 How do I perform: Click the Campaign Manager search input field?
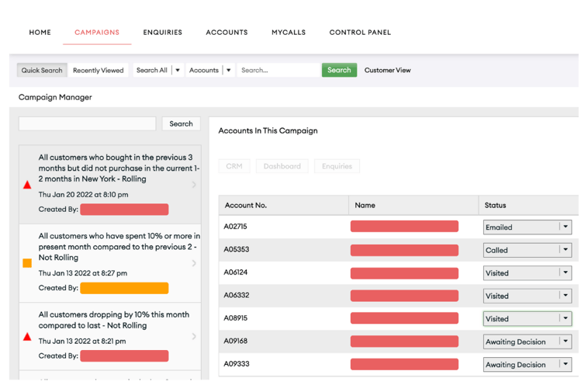coord(88,123)
